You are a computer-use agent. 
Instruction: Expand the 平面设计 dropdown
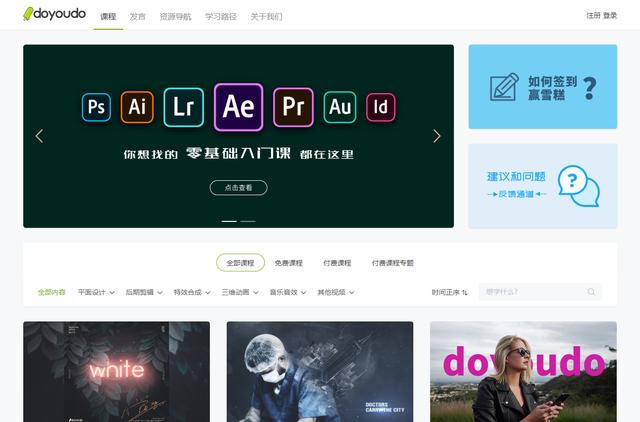(96, 292)
